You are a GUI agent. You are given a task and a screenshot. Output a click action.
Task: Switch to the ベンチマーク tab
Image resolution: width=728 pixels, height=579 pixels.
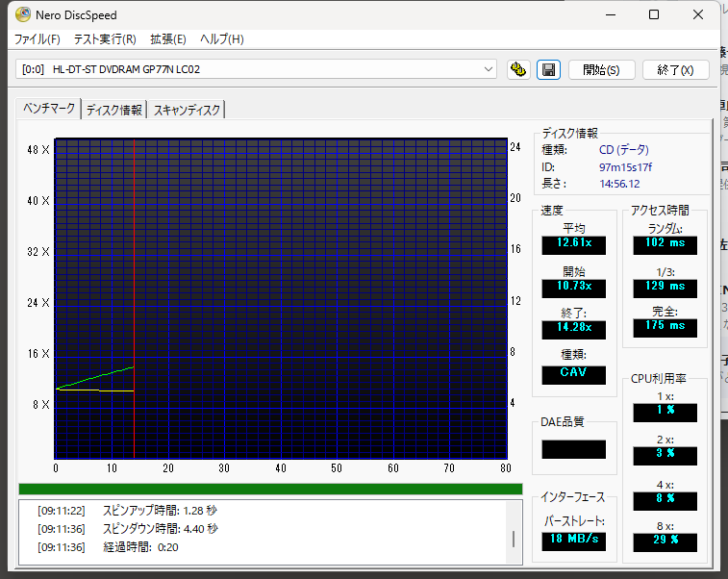[49, 109]
